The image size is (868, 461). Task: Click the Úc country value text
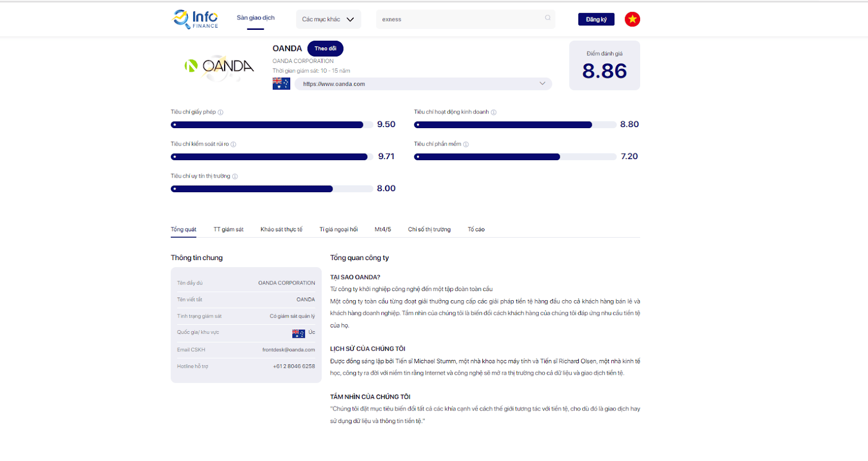point(311,332)
